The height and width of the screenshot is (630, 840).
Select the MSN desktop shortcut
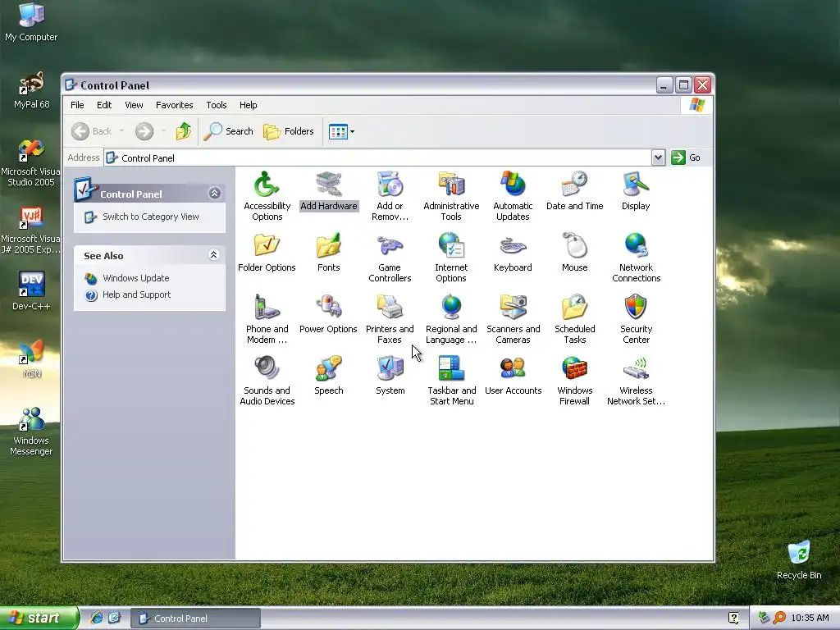(x=31, y=358)
